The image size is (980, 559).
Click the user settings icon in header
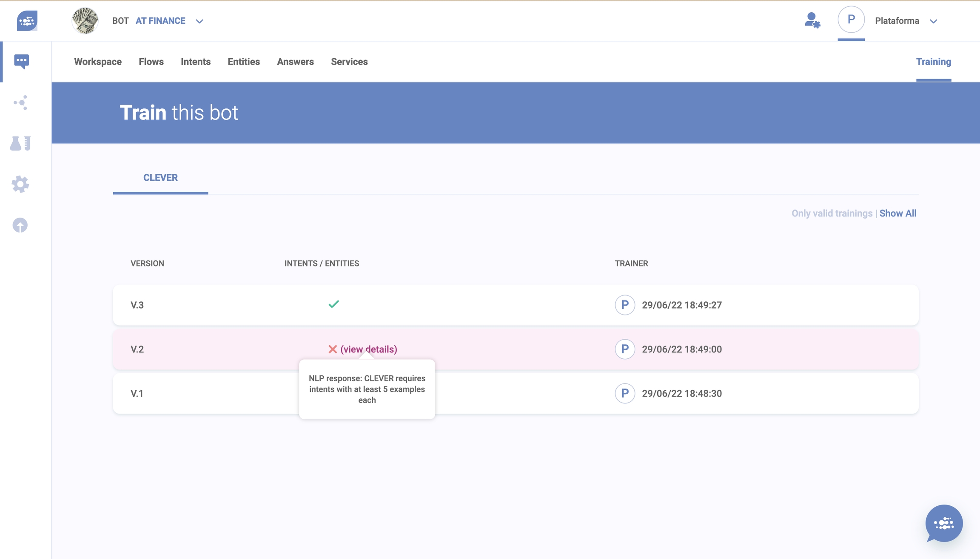(812, 20)
